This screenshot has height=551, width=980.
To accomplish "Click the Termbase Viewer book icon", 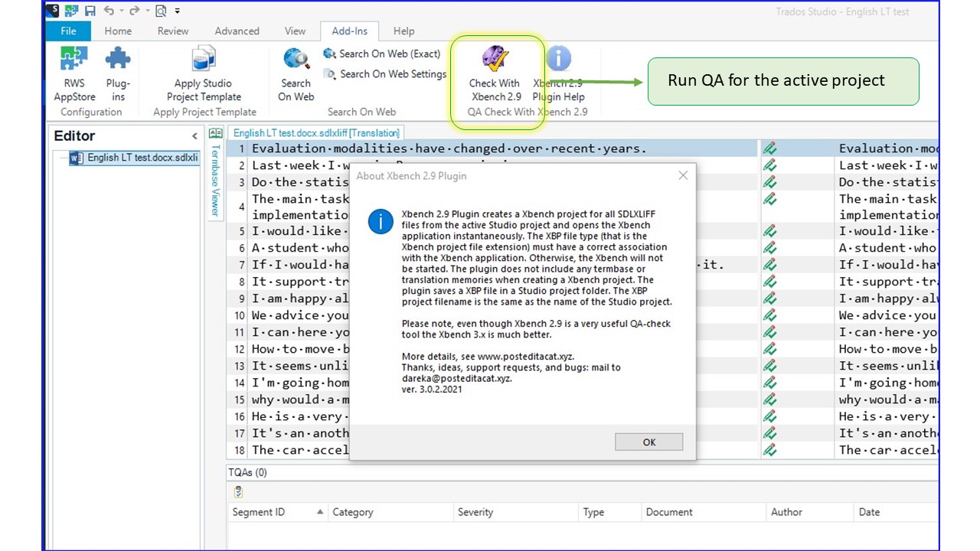I will click(x=215, y=133).
